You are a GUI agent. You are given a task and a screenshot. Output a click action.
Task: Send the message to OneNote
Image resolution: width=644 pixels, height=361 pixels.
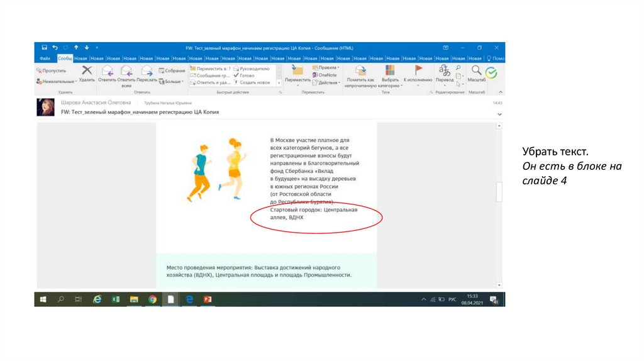(324, 75)
